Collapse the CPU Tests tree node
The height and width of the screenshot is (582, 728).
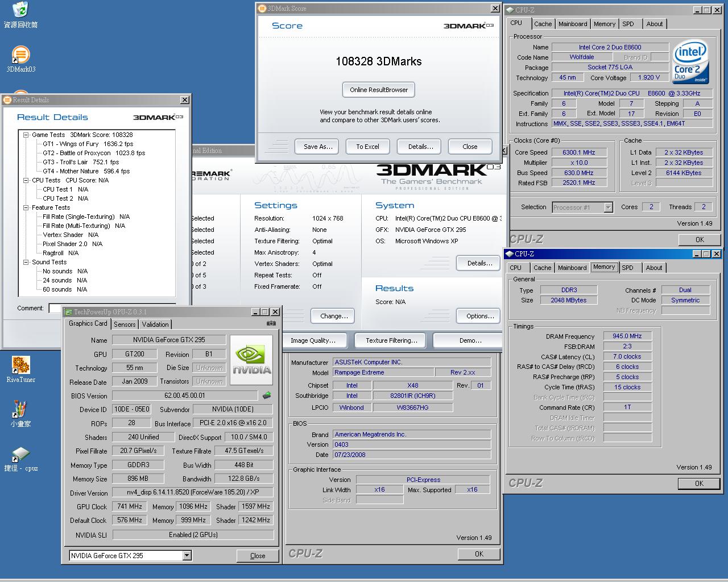(x=26, y=180)
